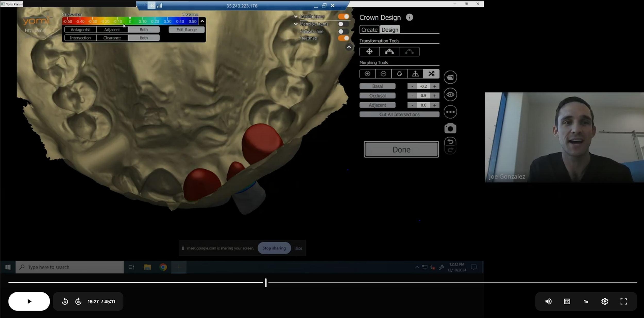Turn off the Heatmap switch
Image resolution: width=644 pixels, height=318 pixels.
pos(344,38)
